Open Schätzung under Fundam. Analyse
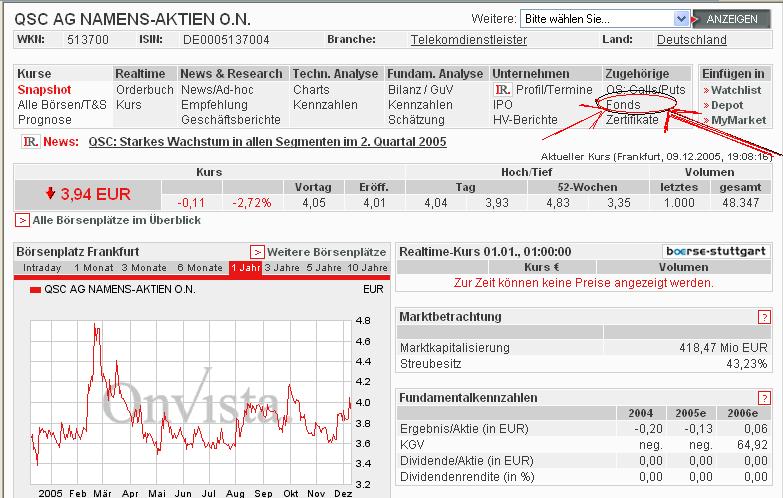 coord(416,120)
